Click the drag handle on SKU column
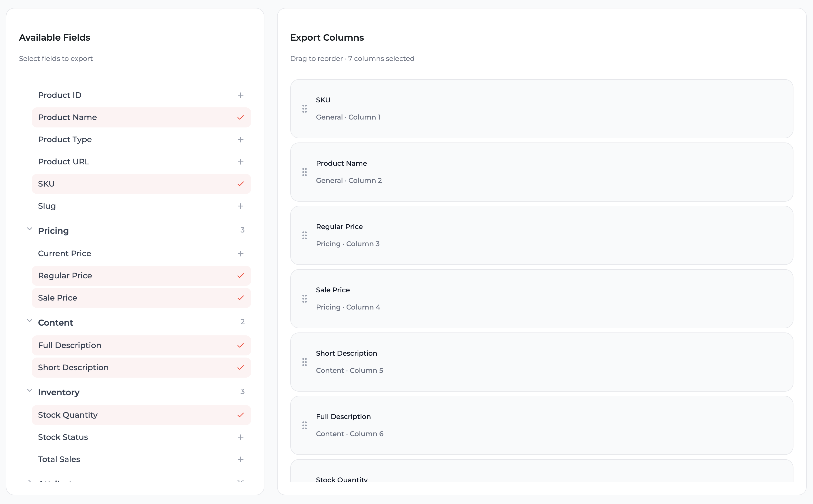 [304, 109]
